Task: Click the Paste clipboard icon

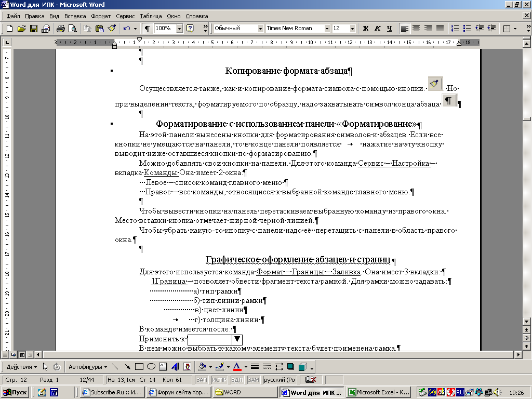Action: pos(100,29)
